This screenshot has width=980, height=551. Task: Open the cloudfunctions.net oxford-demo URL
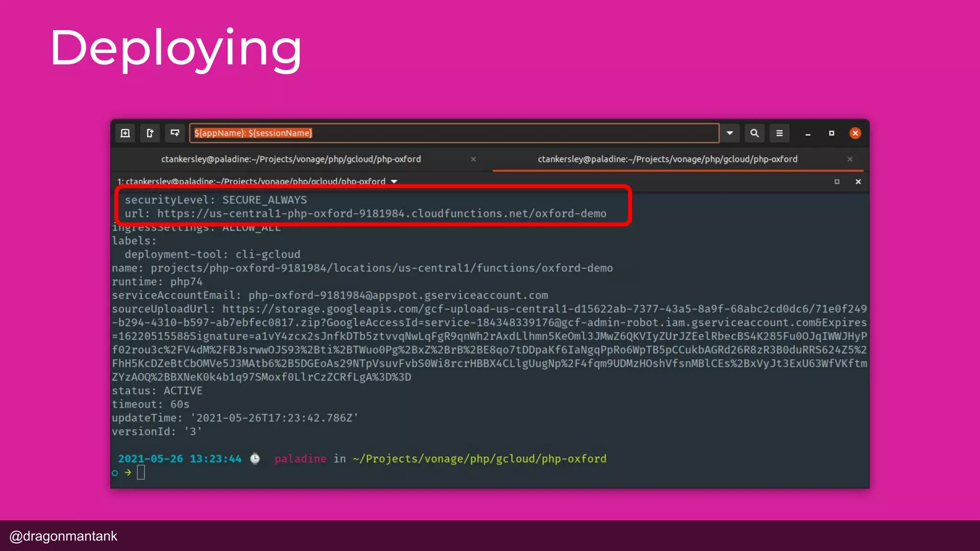[x=381, y=214]
